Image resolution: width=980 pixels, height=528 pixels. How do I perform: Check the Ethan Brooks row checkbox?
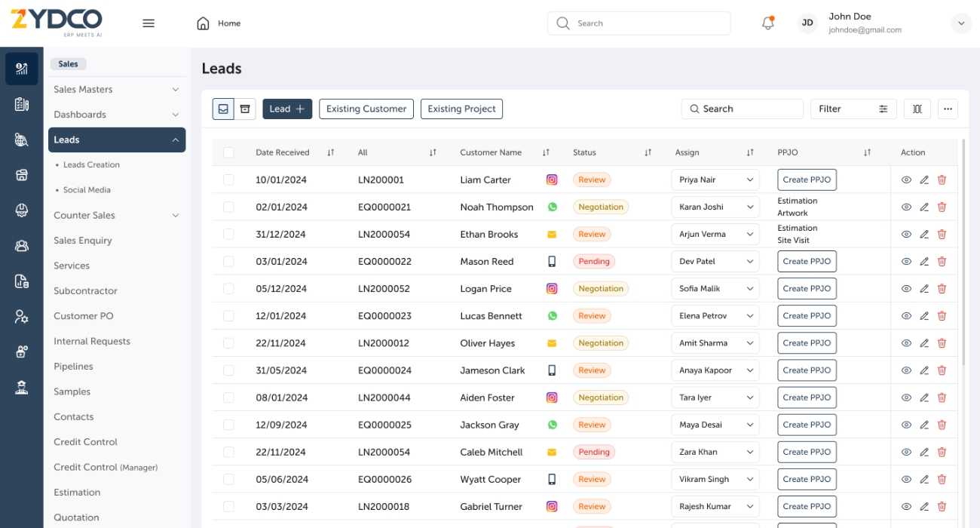click(228, 235)
